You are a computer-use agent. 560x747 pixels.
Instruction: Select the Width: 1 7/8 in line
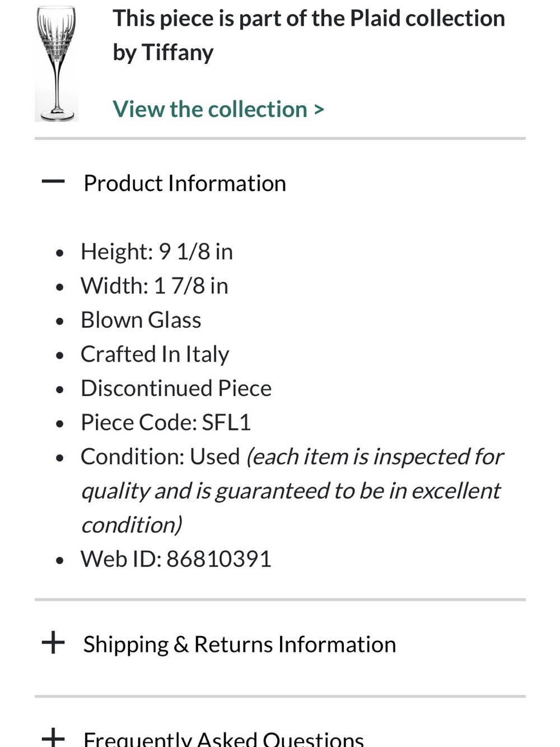pyautogui.click(x=155, y=286)
